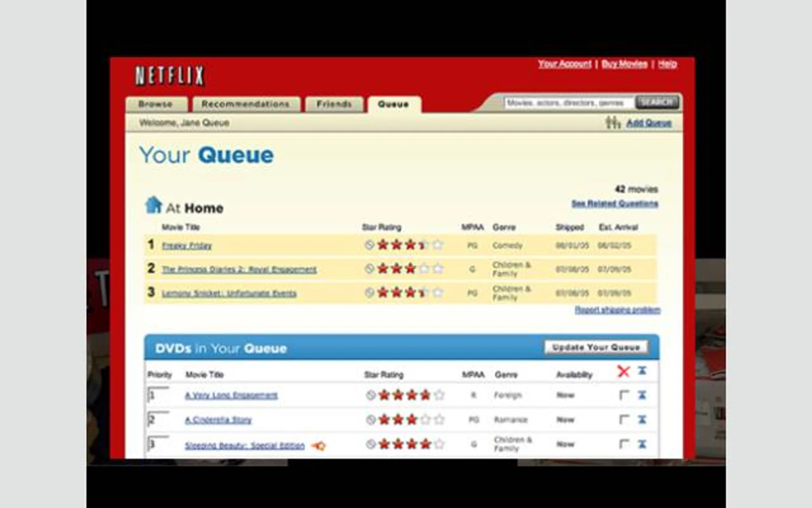Check remove box for A Very Long Engagement

[x=624, y=395]
